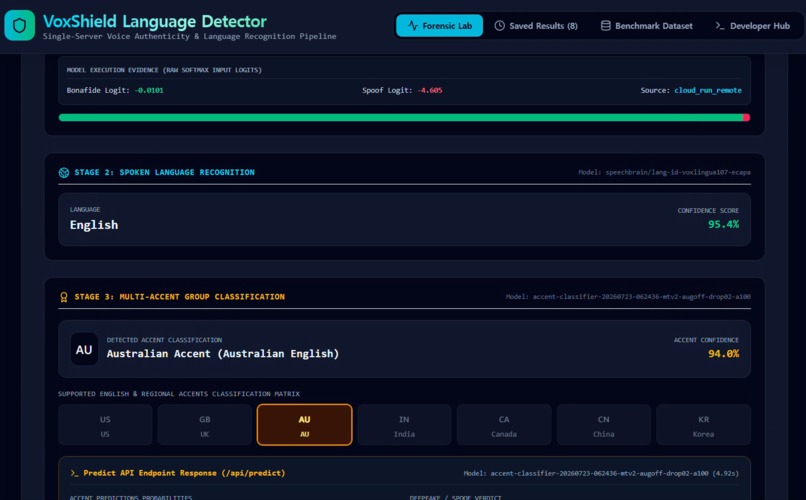Click the VoxShield Language Detector title

tap(155, 21)
